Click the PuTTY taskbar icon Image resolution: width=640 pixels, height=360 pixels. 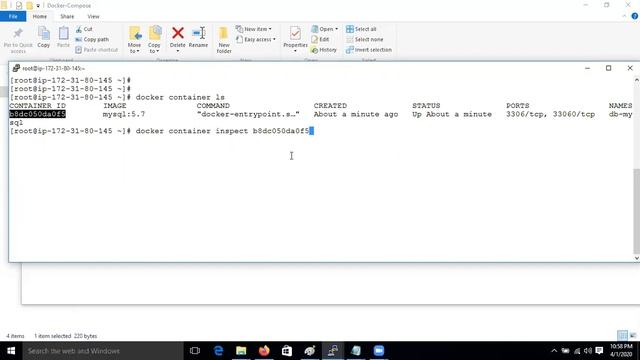coord(333,351)
